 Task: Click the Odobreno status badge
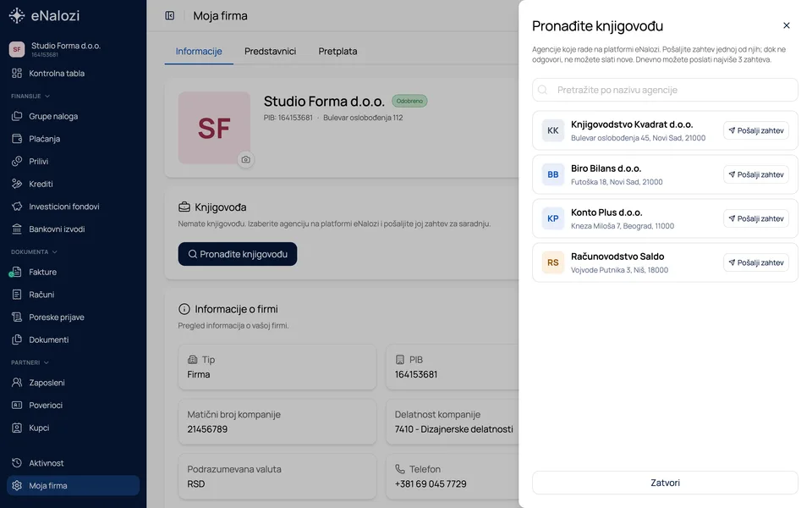click(x=409, y=101)
